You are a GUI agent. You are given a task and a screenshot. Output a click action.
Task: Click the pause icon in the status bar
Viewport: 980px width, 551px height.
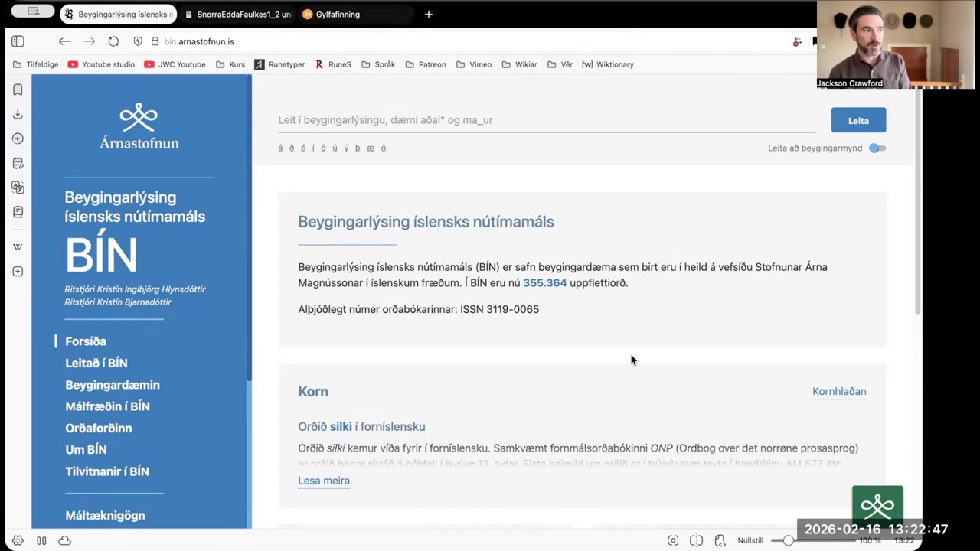41,540
